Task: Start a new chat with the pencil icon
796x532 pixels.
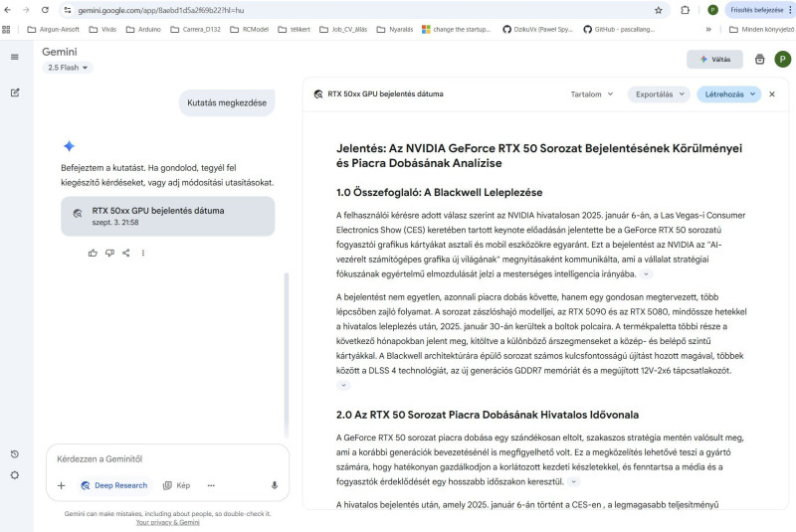Action: coord(15,92)
